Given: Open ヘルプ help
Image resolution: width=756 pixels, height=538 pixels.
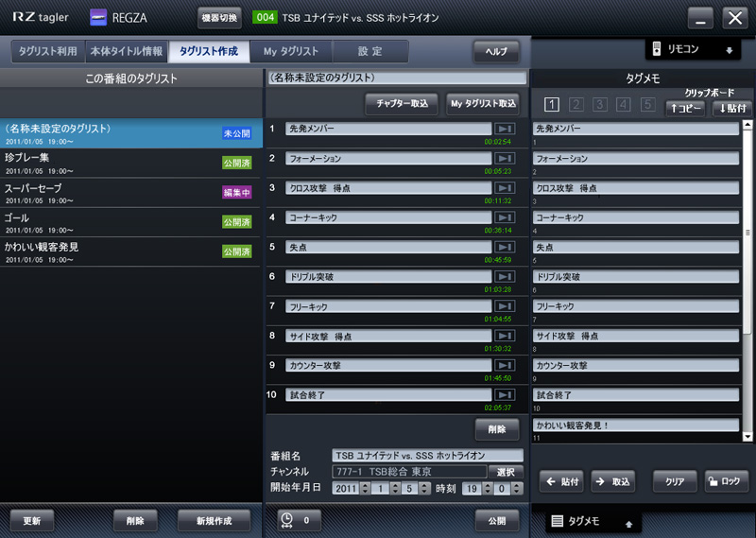Looking at the screenshot, I should (496, 51).
